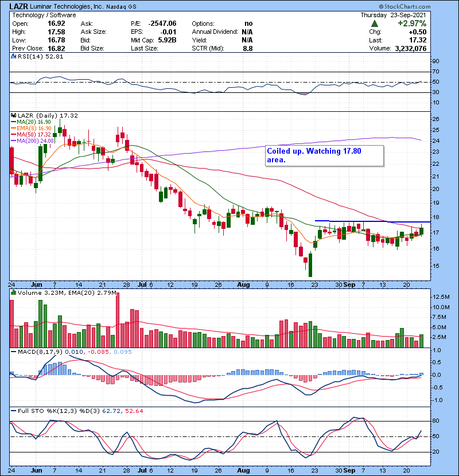Click the LAZR ticker symbol heading

coord(19,6)
